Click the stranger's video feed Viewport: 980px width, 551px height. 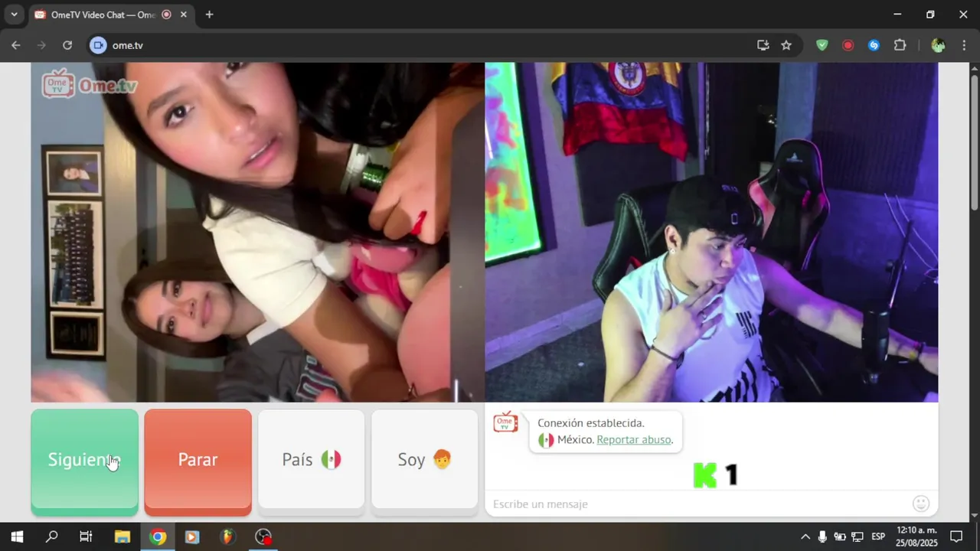(x=257, y=232)
